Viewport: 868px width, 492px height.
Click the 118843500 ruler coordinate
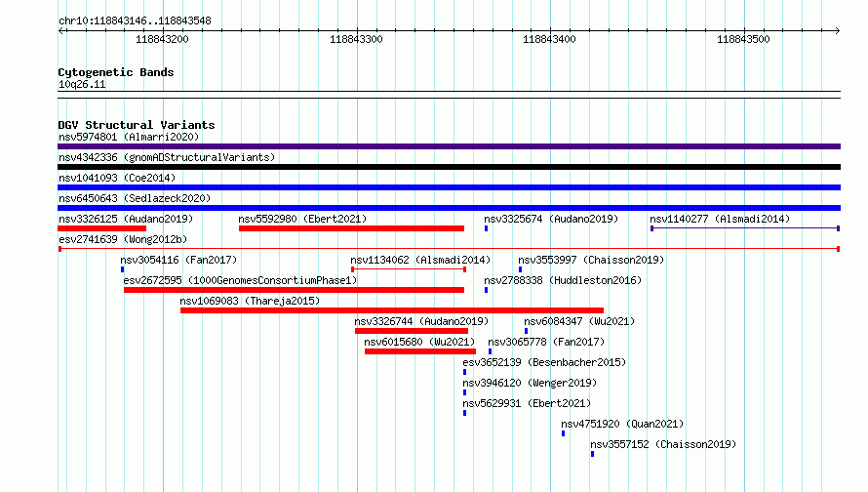tap(743, 39)
